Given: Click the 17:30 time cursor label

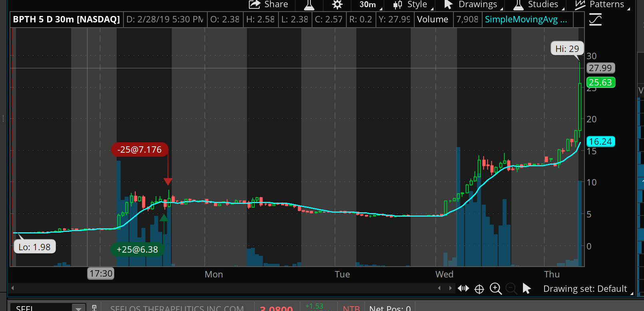Looking at the screenshot, I should pos(101,273).
